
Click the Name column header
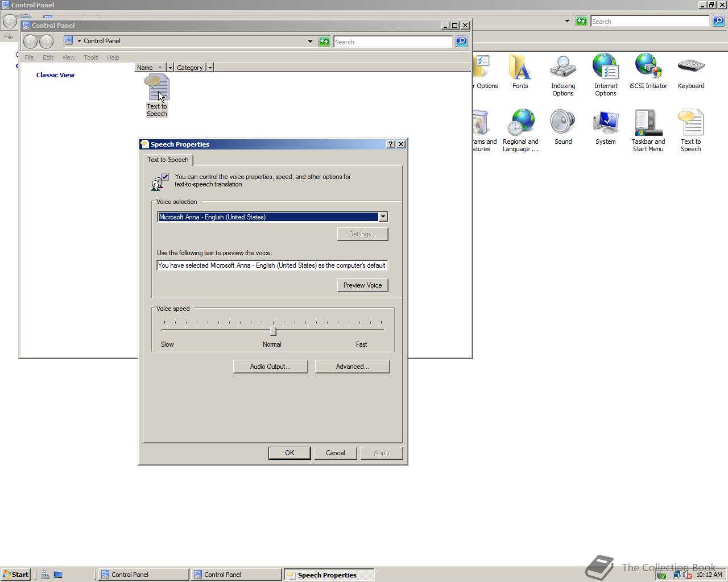[x=150, y=68]
